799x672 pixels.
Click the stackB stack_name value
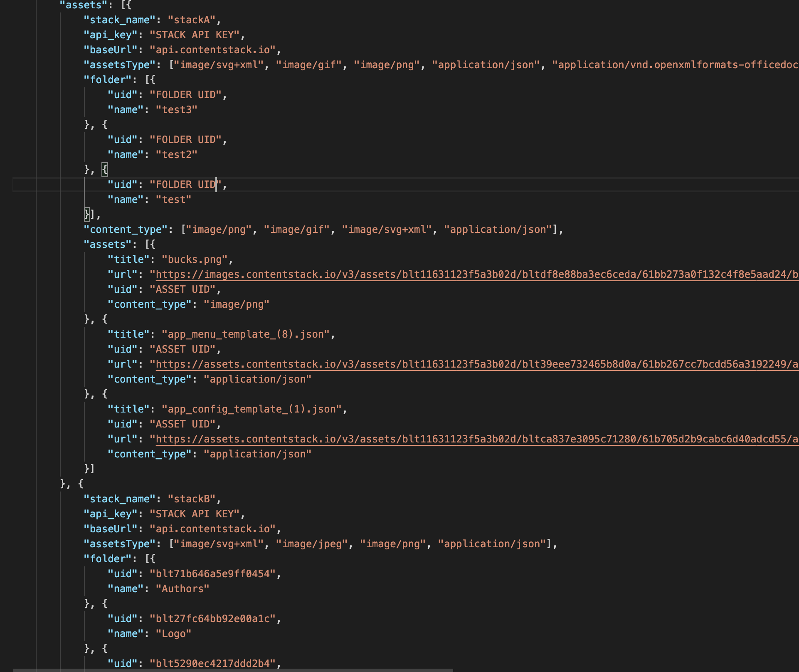[192, 499]
